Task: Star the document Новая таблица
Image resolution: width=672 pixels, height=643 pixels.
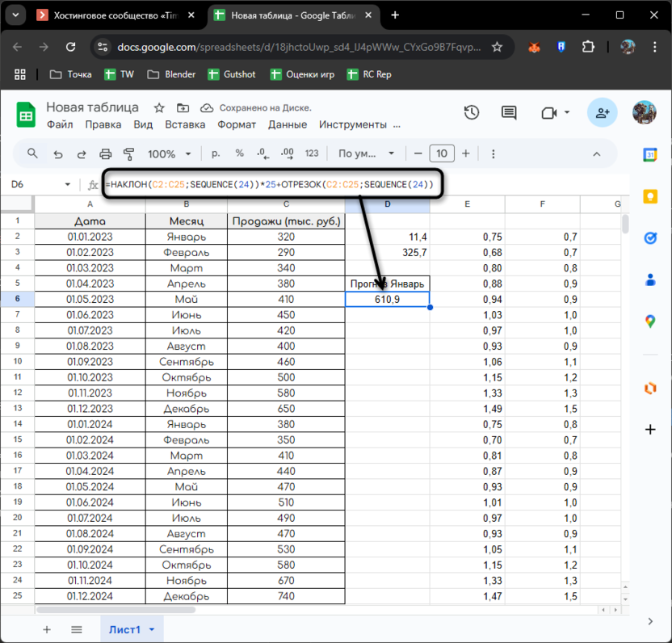Action: tap(159, 107)
